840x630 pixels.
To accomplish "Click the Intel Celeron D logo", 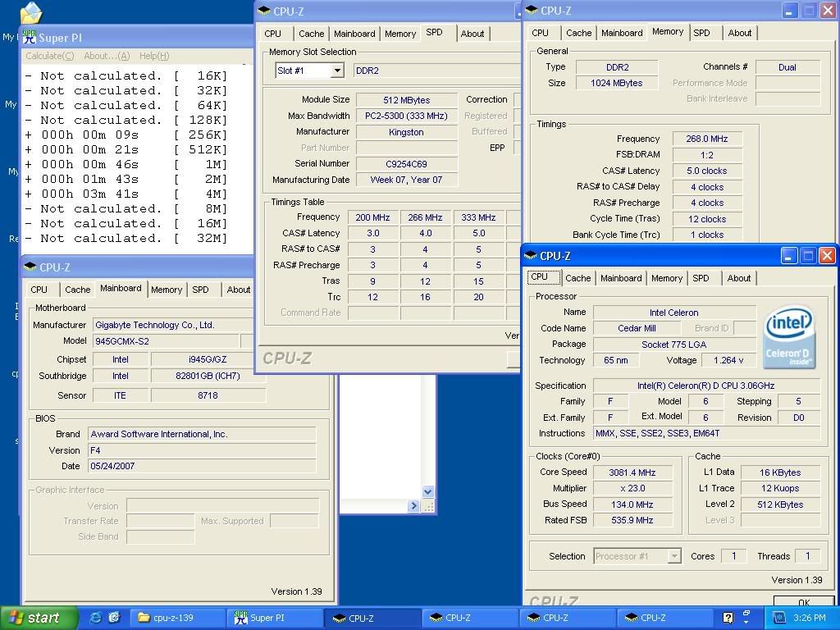I will pyautogui.click(x=788, y=337).
